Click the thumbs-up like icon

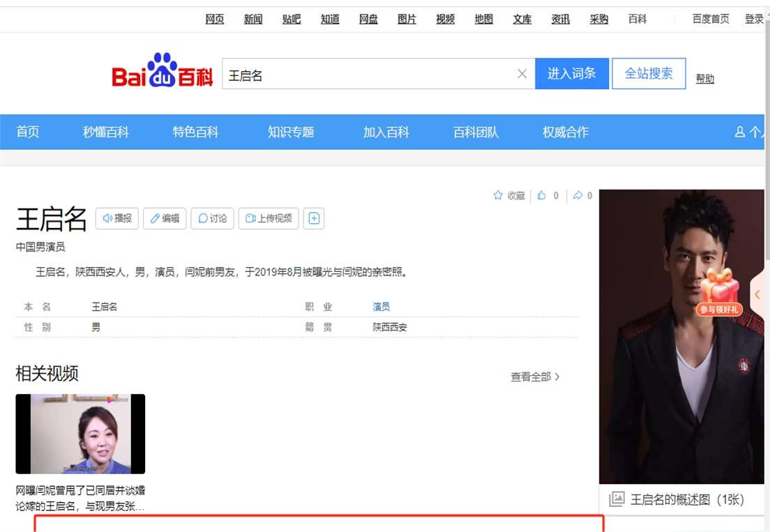[542, 195]
